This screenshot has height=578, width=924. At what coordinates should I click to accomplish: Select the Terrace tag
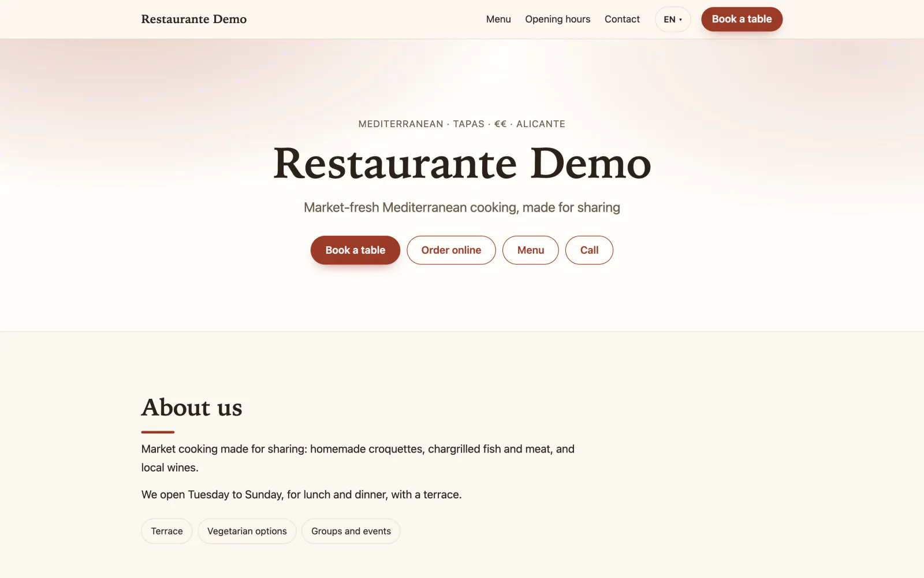point(167,531)
